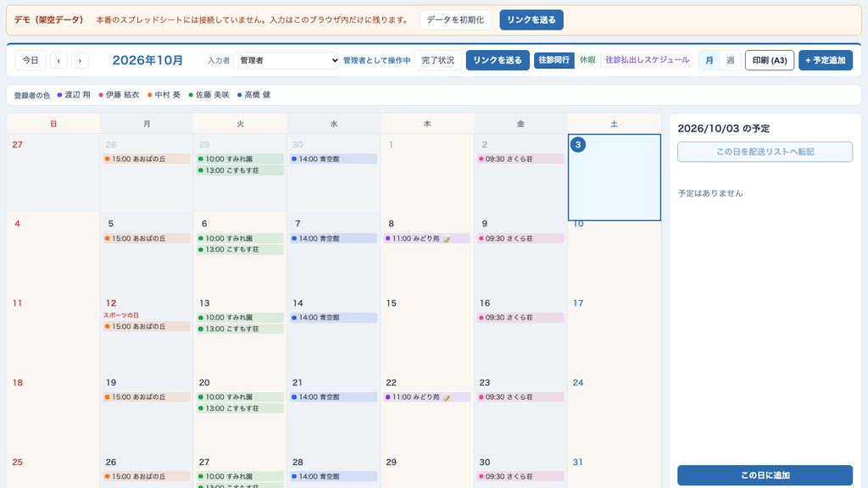Screen dimensions: 868x488
Task: Open Oct 2 09:30 さくら荘 event
Action: pos(520,159)
